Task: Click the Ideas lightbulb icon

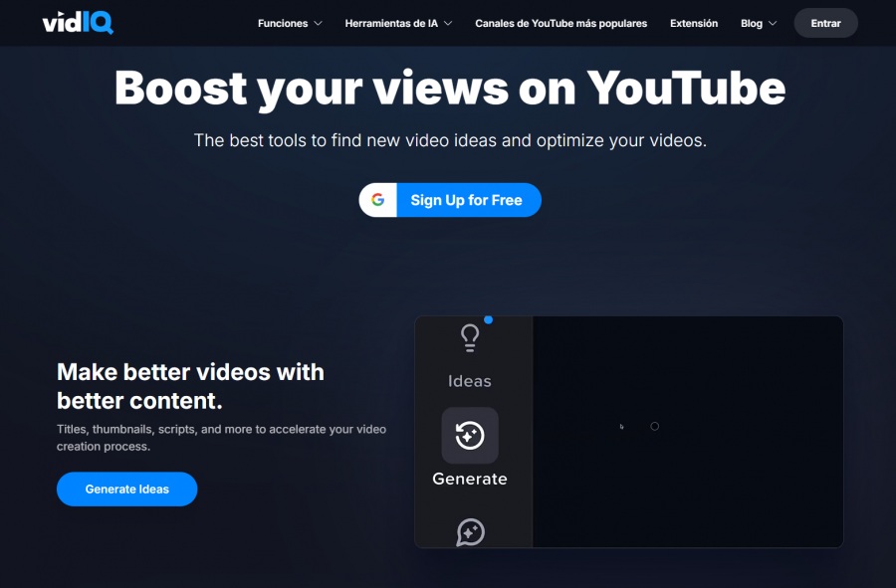Action: (470, 338)
